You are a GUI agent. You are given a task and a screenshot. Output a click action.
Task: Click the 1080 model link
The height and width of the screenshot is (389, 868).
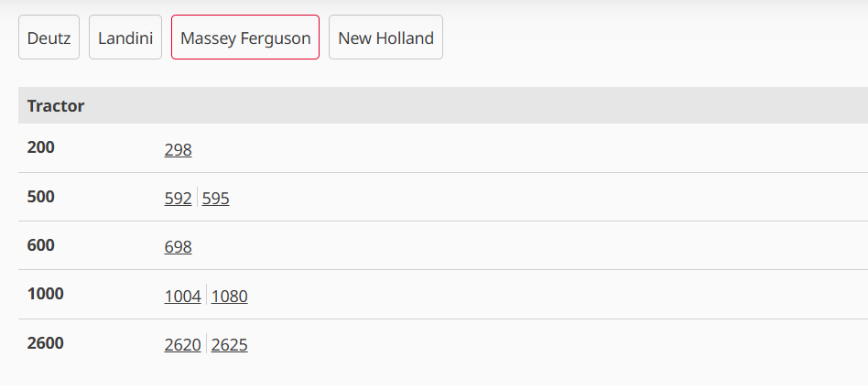click(230, 296)
